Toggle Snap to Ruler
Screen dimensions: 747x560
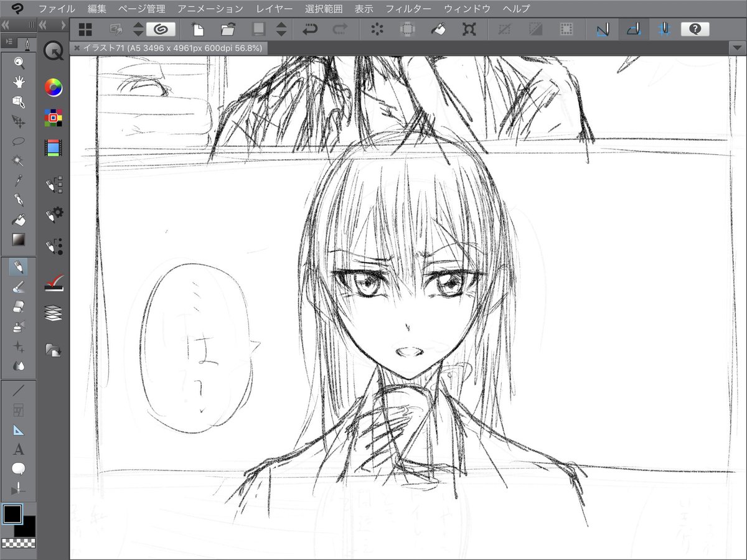point(603,29)
